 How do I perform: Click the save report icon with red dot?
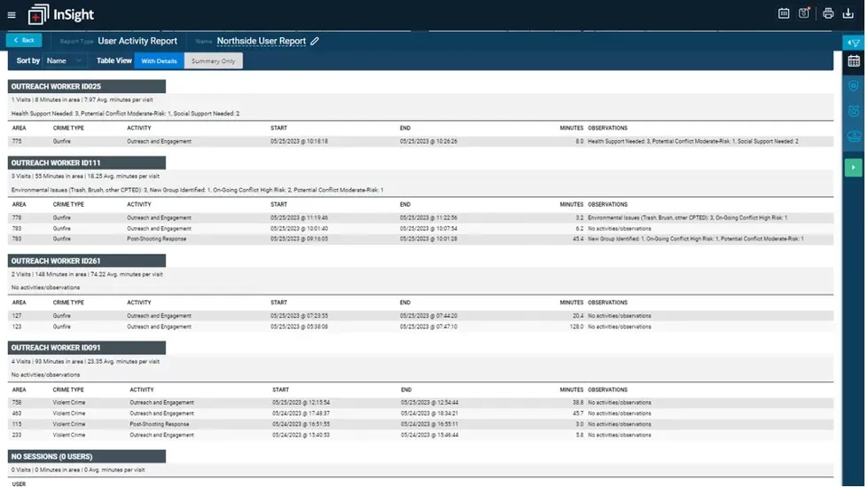pyautogui.click(x=804, y=13)
